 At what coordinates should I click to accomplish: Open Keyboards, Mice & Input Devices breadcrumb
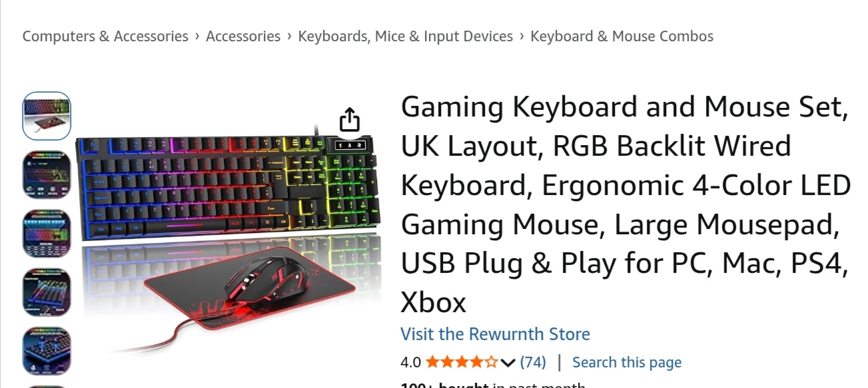point(406,37)
